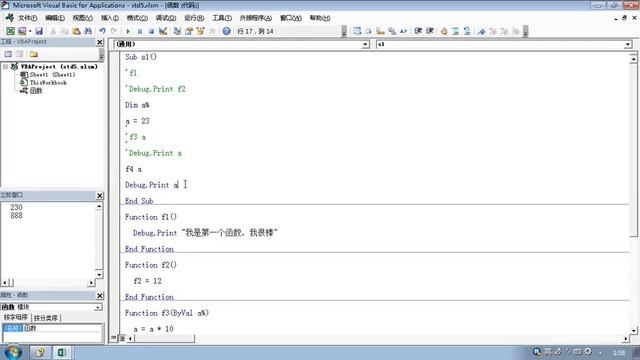Image resolution: width=640 pixels, height=360 pixels.
Task: Click the taskbar clock showing 1:58
Action: [x=619, y=352]
